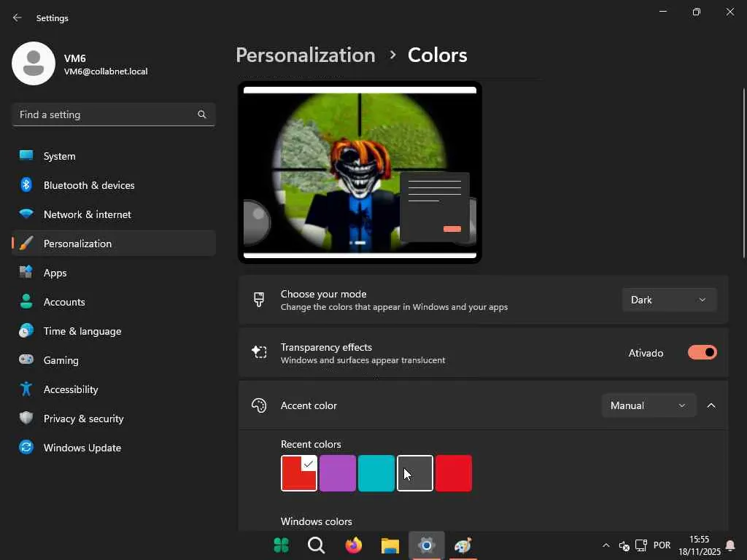Click the Transparency effects sparkle icon
This screenshot has height=560, width=747.
click(259, 352)
